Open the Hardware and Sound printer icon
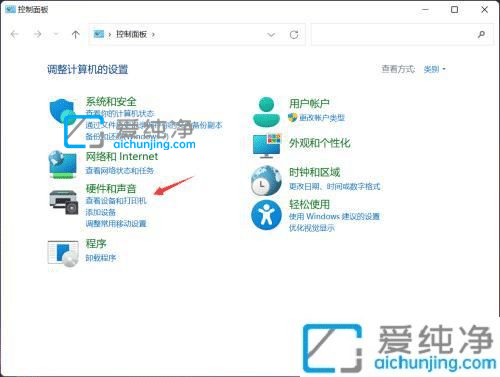Image resolution: width=500 pixels, height=377 pixels. 63,202
